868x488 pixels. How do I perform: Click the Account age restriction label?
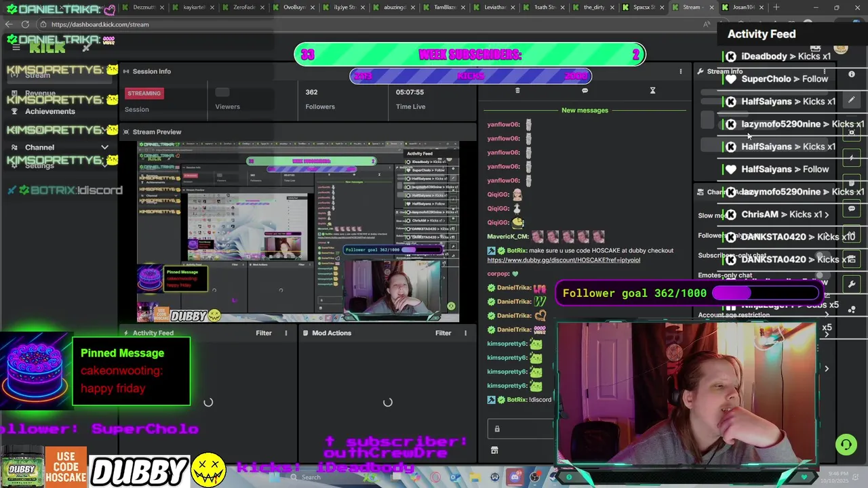(x=734, y=315)
